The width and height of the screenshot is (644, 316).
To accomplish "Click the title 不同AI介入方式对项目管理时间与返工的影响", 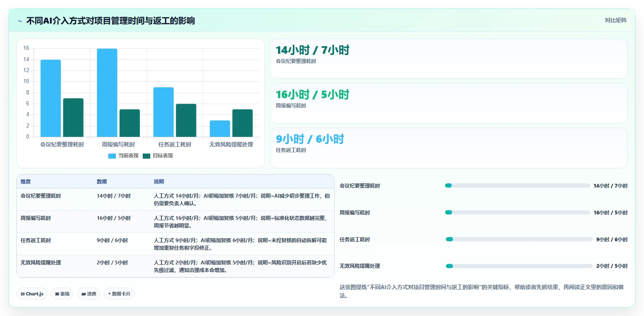I will click(x=110, y=21).
